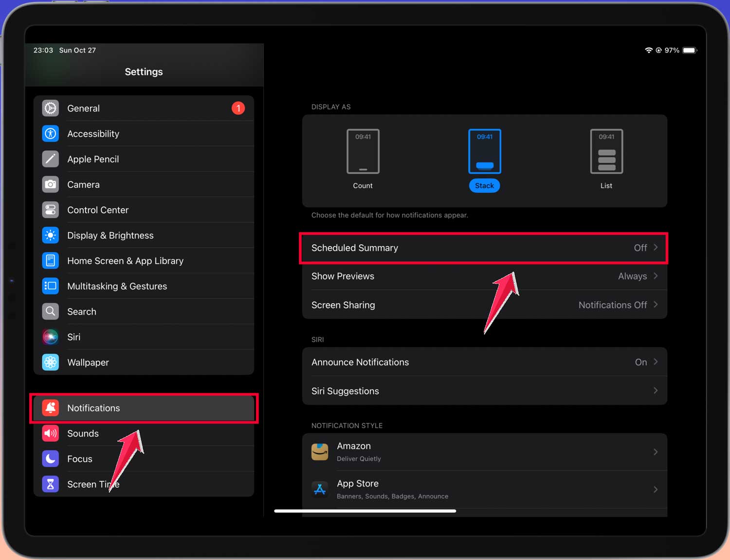730x560 pixels.
Task: Expand Siri Suggestions settings
Action: coord(484,391)
